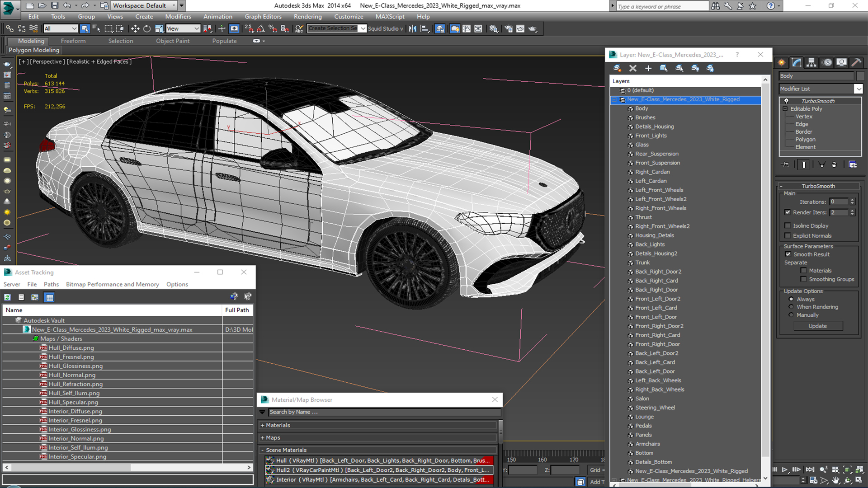Open the All selection filter dropdown
The width and height of the screenshot is (868, 488).
(61, 28)
